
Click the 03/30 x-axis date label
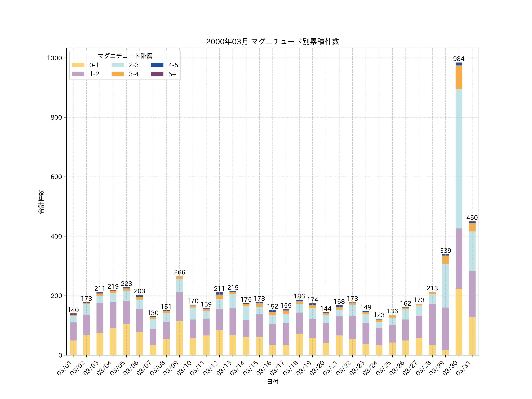click(x=450, y=368)
